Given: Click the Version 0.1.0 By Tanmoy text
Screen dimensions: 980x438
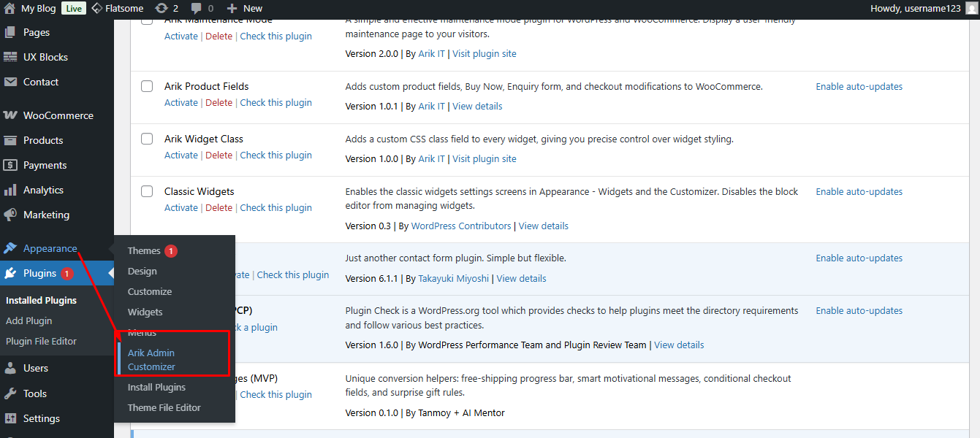Looking at the screenshot, I should click(x=425, y=412).
